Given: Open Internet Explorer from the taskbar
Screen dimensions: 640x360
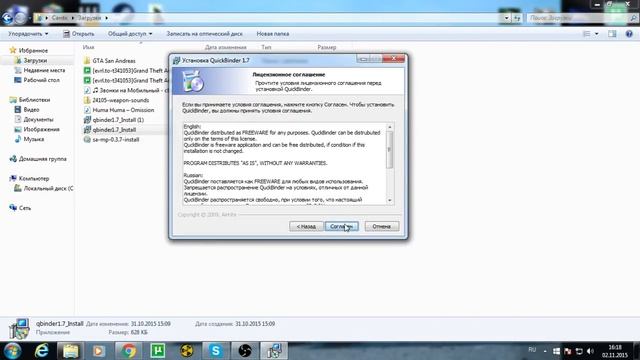Looking at the screenshot, I should 42,351.
